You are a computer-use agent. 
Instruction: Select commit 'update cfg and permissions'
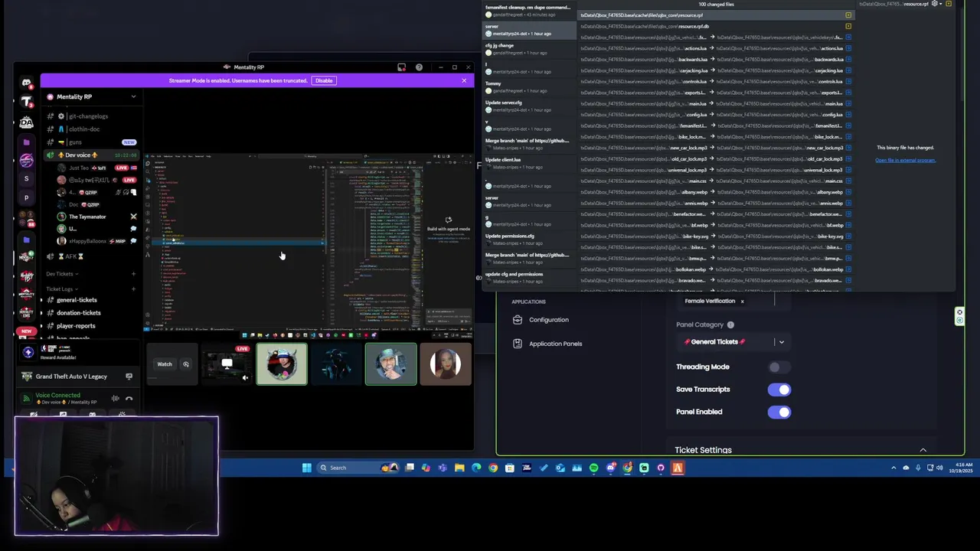click(x=528, y=278)
